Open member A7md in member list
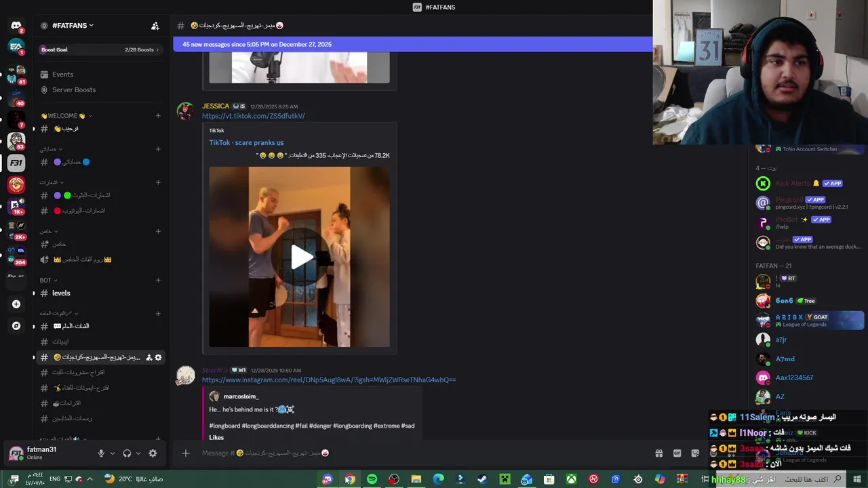This screenshot has width=868, height=488. [x=810, y=359]
